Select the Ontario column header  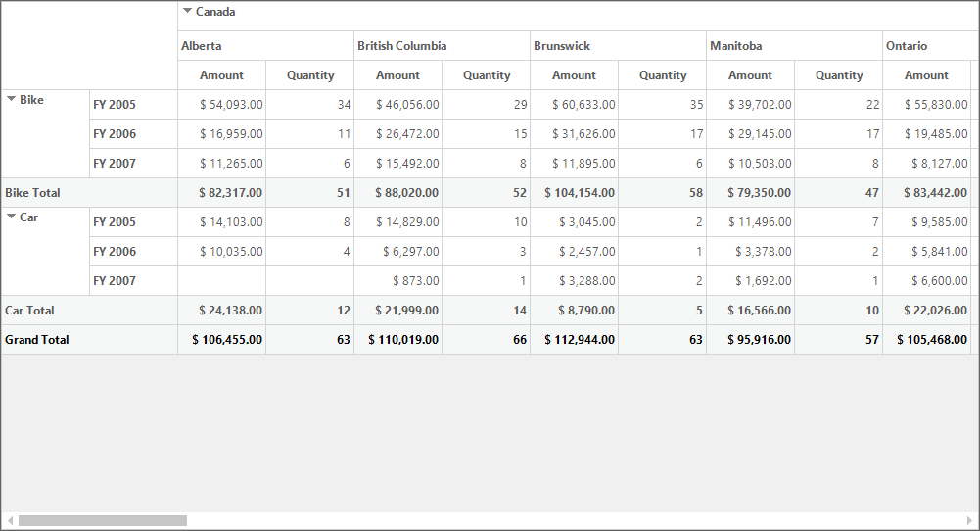(931, 46)
